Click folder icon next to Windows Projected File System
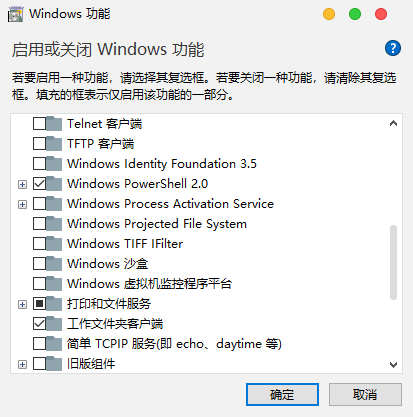The width and height of the screenshot is (413, 417). [54, 224]
